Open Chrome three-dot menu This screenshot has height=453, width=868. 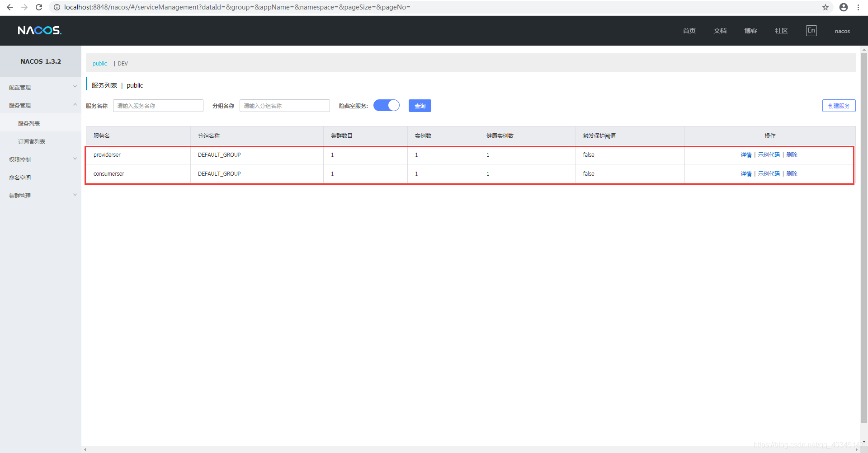(x=858, y=7)
